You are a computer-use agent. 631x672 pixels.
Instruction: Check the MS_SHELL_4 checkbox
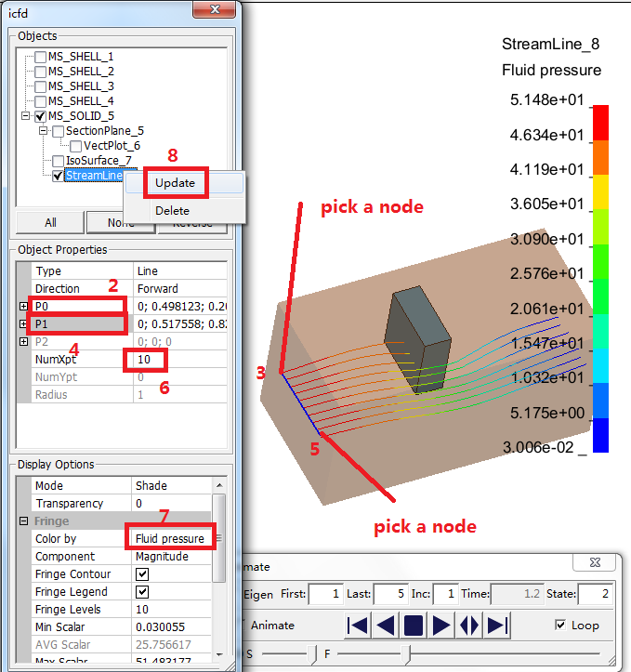click(40, 101)
